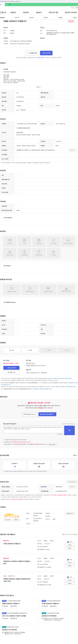Jump to the 근무조건 tab

pyautogui.click(x=17, y=17)
